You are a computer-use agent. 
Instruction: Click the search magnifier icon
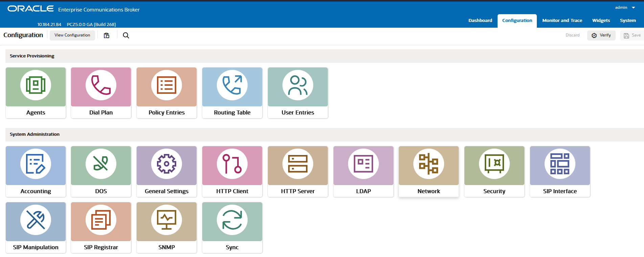click(126, 35)
